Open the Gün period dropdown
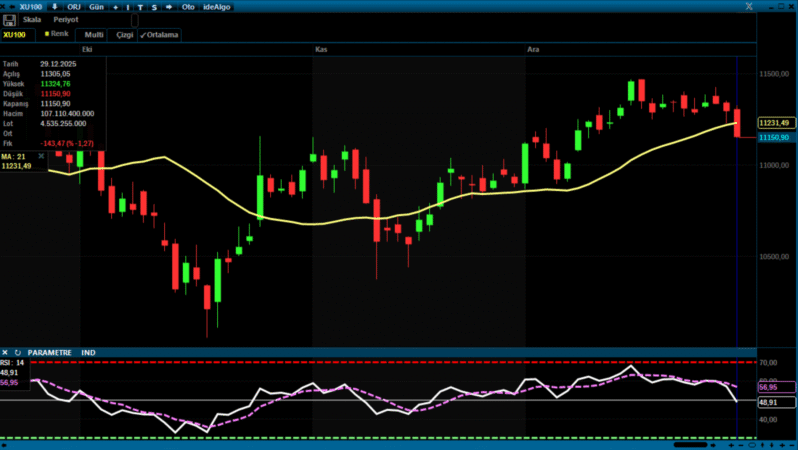This screenshot has height=450, width=798. coord(97,6)
